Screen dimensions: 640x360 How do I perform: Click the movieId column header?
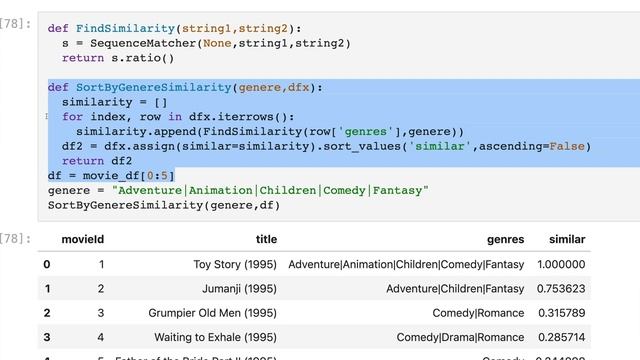coord(83,239)
